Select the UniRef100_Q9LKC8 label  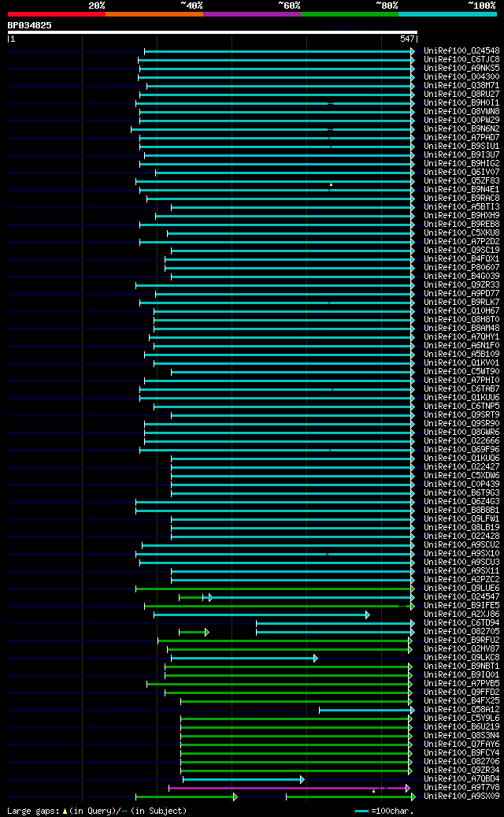coord(461,658)
